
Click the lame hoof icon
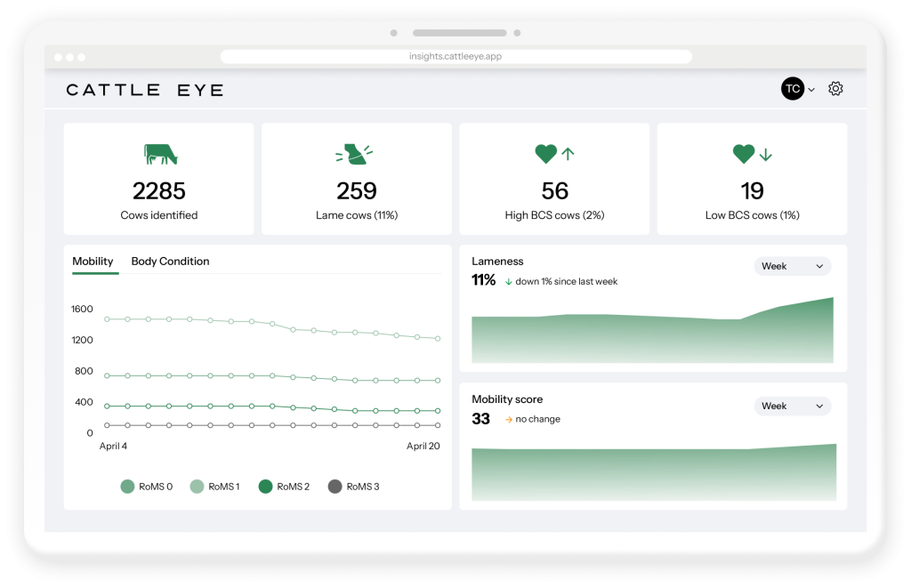(354, 154)
